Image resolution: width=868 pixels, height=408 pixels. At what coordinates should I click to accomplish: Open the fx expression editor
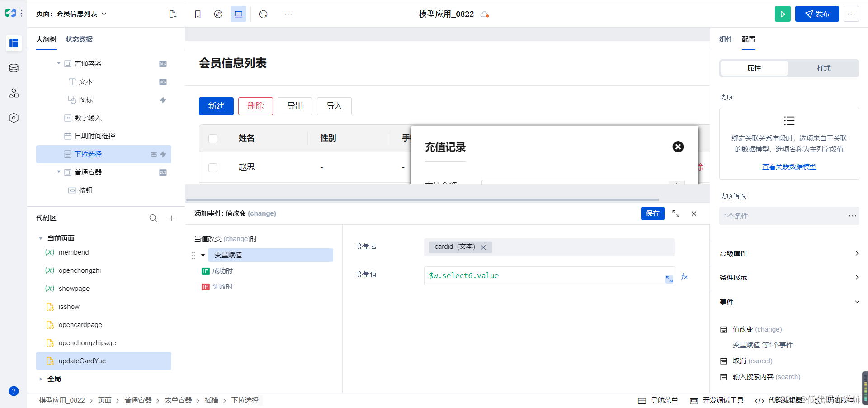pos(684,276)
